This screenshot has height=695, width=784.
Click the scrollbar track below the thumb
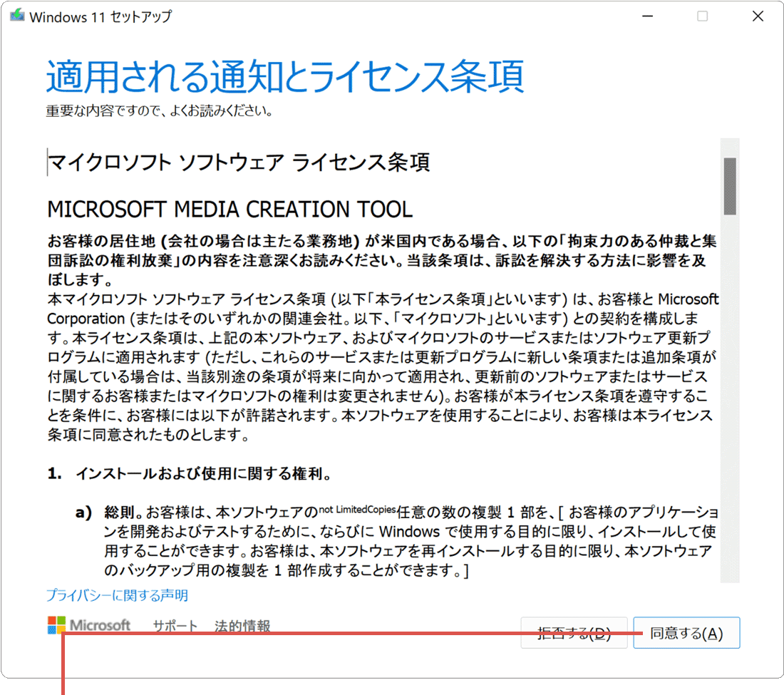click(x=730, y=400)
